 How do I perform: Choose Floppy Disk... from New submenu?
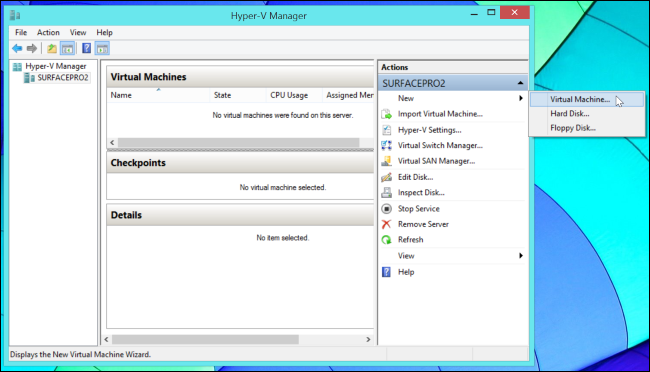587,128
